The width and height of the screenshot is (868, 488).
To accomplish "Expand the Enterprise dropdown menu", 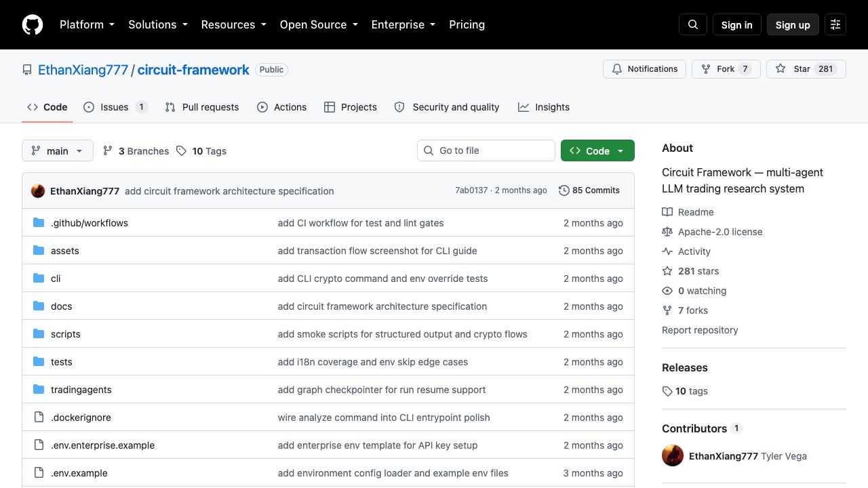I will [x=403, y=24].
